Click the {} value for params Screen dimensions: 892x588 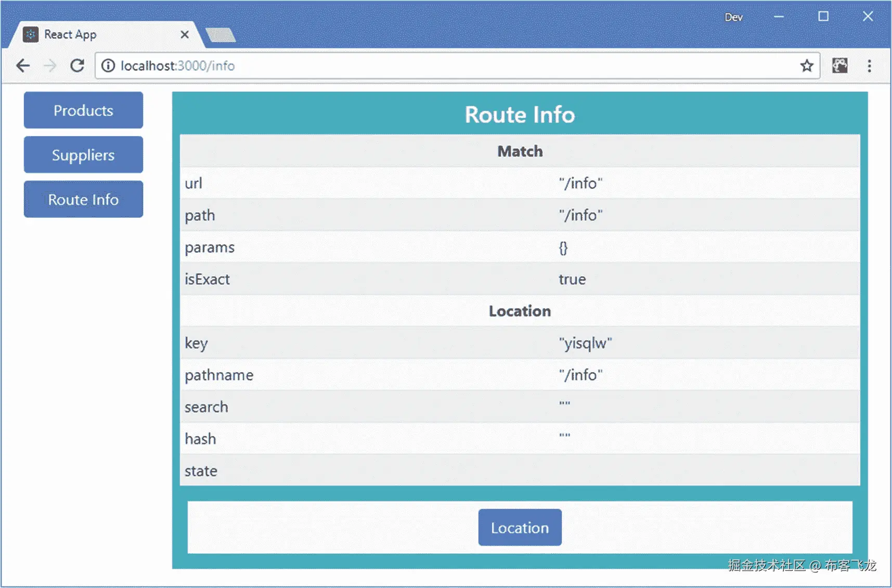pyautogui.click(x=563, y=248)
